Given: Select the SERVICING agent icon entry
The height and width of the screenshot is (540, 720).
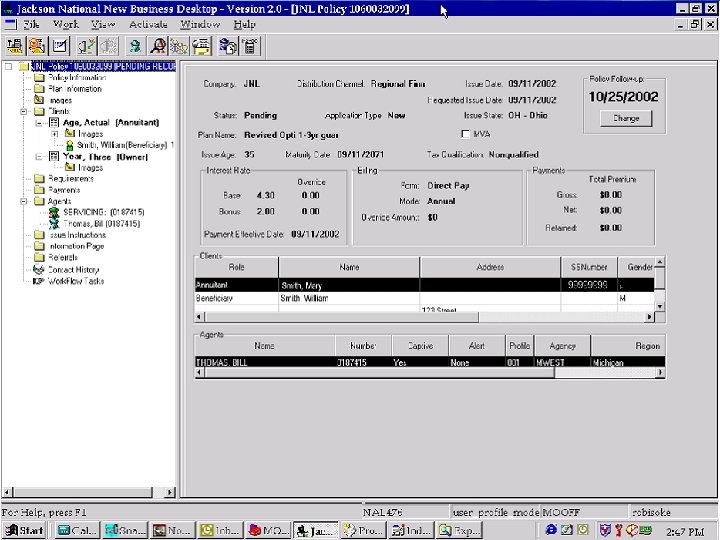Looking at the screenshot, I should click(x=54, y=212).
